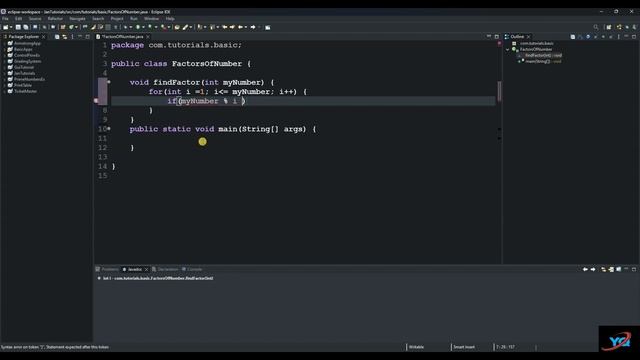
Task: Open the Window menu
Action: point(151,18)
